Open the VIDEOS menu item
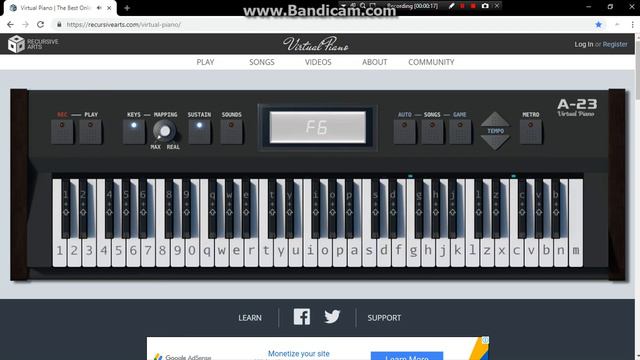 pos(318,62)
